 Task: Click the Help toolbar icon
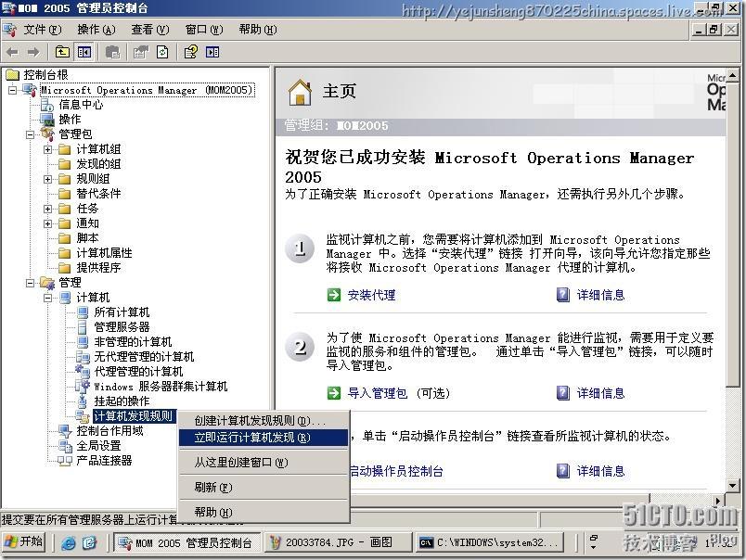(191, 52)
